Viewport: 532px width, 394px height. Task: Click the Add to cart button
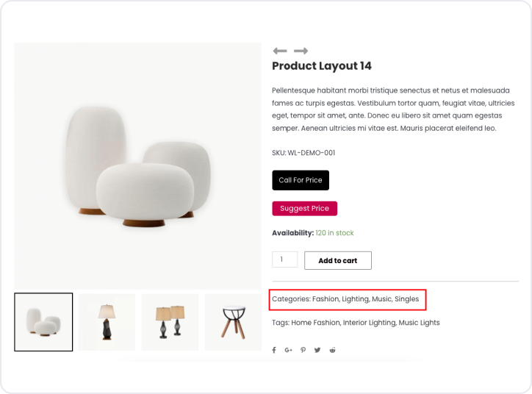pyautogui.click(x=337, y=260)
